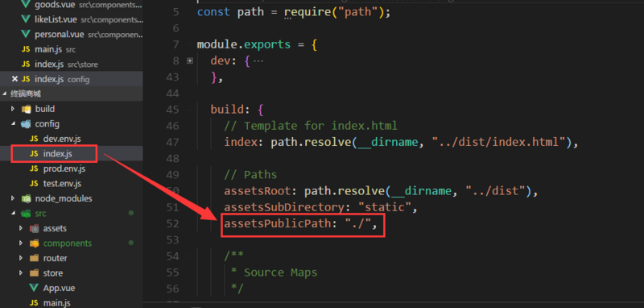Open prod.env.js file
Viewport: 644px width, 308px height.
point(64,169)
